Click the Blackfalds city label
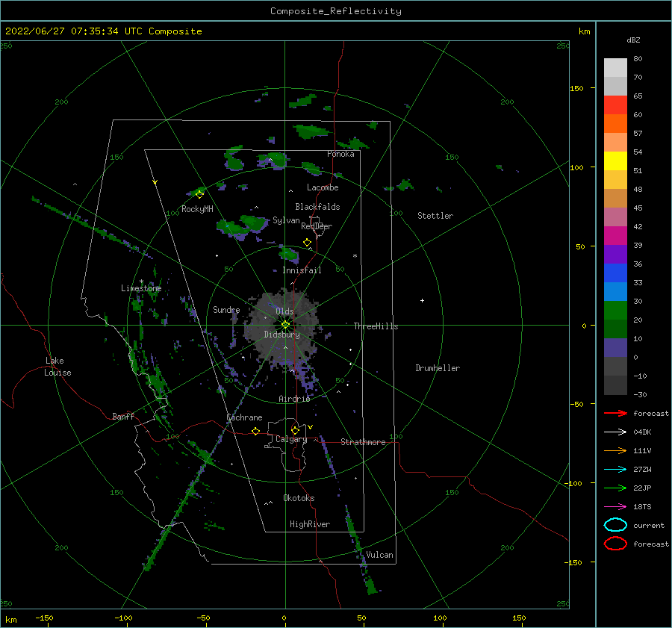 coord(317,207)
